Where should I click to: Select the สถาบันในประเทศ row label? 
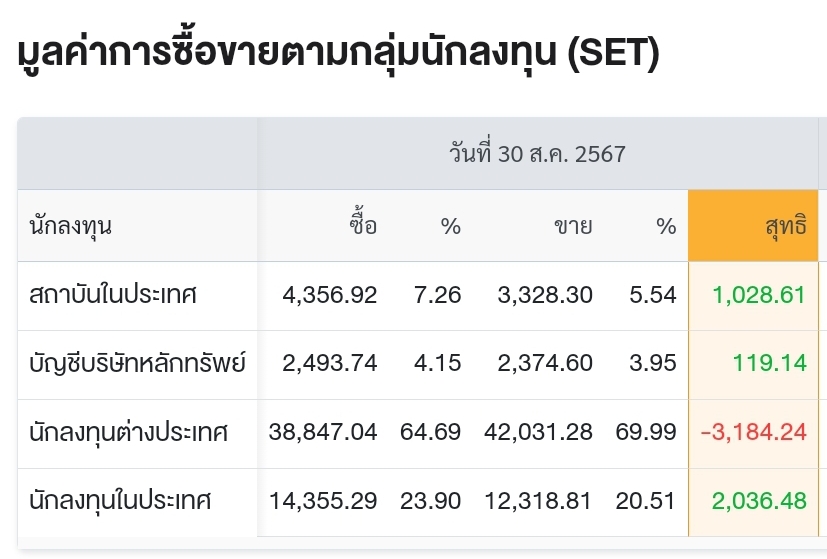pyautogui.click(x=114, y=295)
